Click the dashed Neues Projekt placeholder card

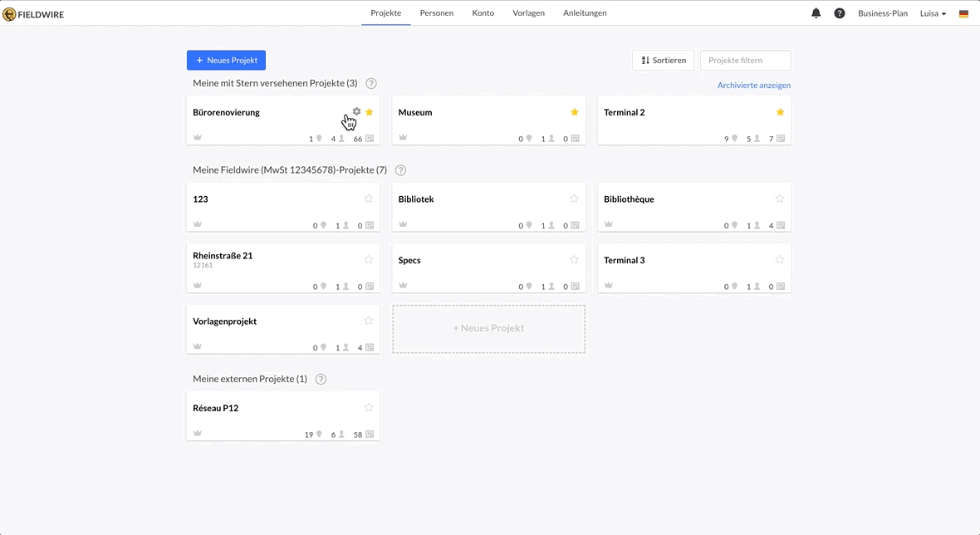point(488,328)
